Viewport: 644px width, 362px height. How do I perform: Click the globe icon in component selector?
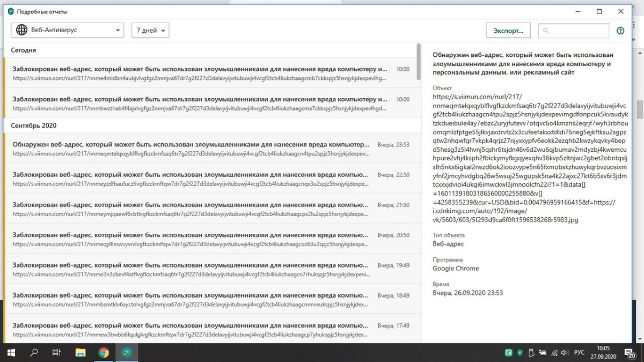tap(21, 30)
